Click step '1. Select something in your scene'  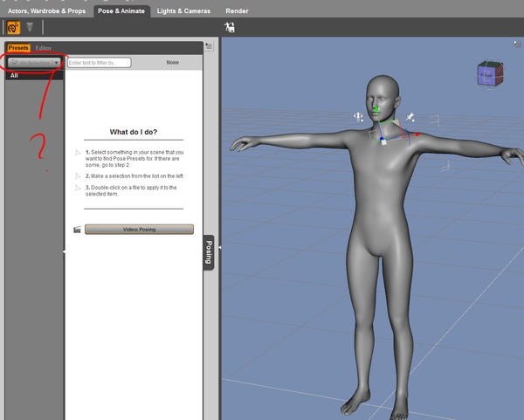point(134,158)
